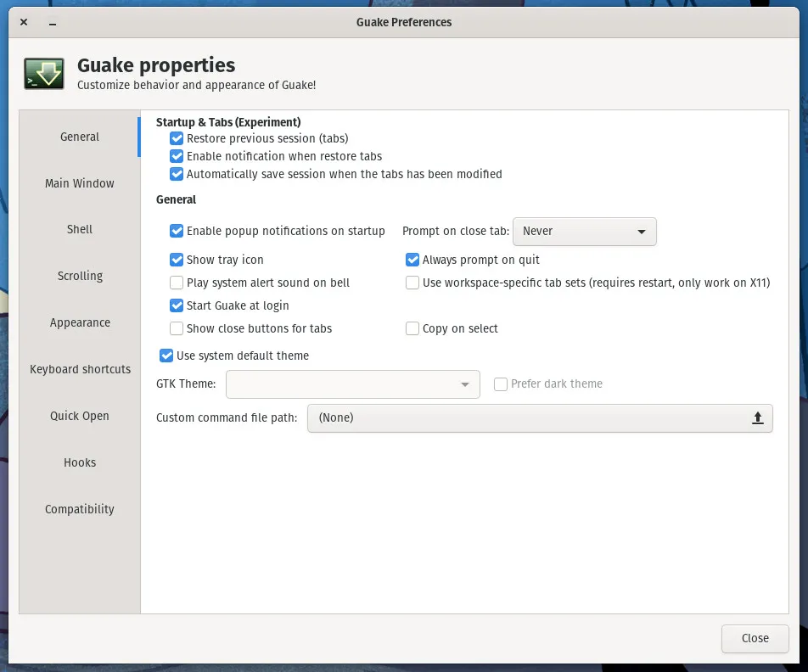Click the Customize behavior and appearance subtitle
This screenshot has width=808, height=672.
click(x=196, y=85)
